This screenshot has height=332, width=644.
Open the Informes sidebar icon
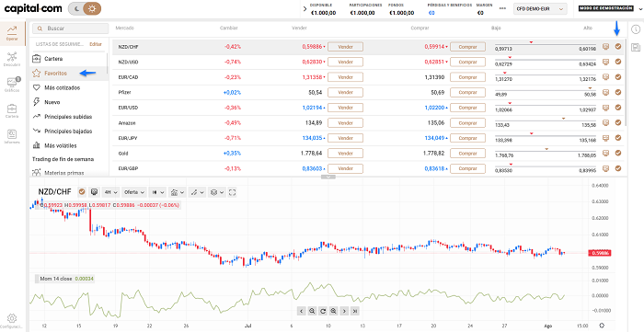(11, 136)
